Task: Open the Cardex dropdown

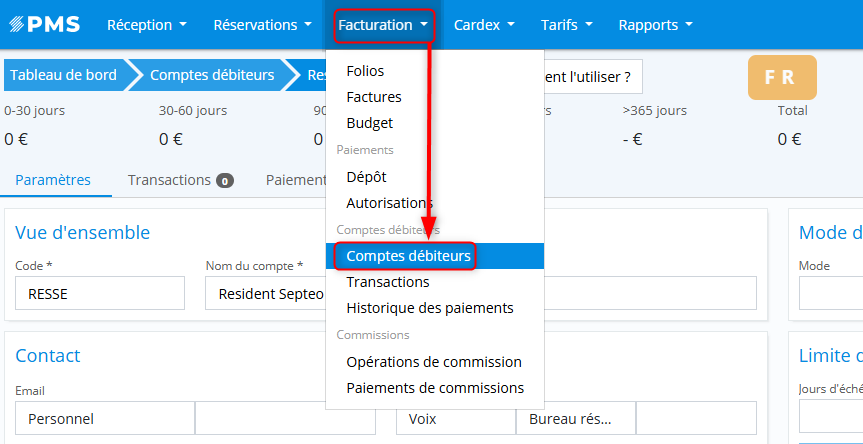Action: coord(484,24)
